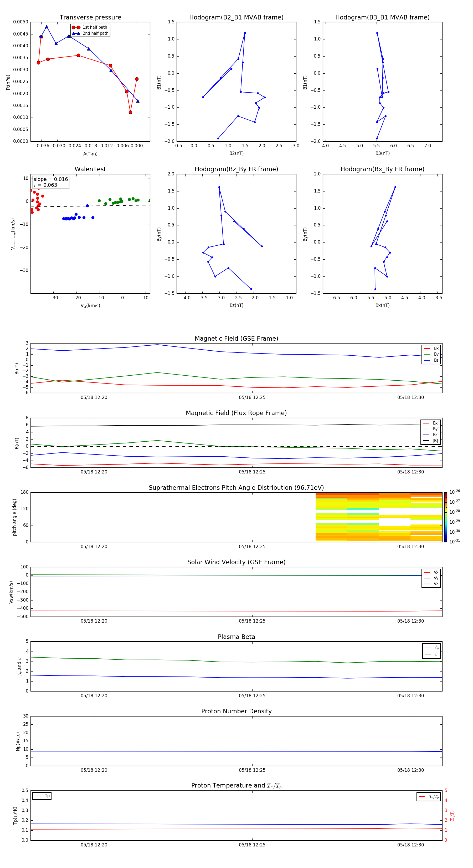Click the |B| entry in the Flux Rope legend
Image resolution: width=473 pixels, height=868 pixels.
click(x=431, y=441)
